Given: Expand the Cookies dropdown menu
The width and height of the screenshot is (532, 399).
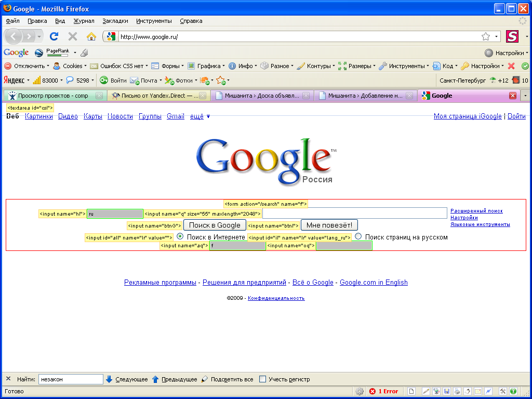Looking at the screenshot, I should tap(70, 66).
